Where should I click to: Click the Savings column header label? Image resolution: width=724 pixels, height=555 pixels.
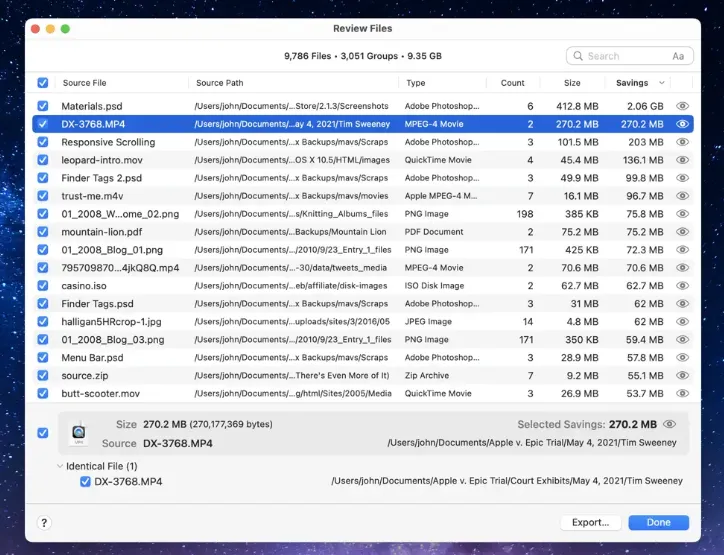point(632,83)
